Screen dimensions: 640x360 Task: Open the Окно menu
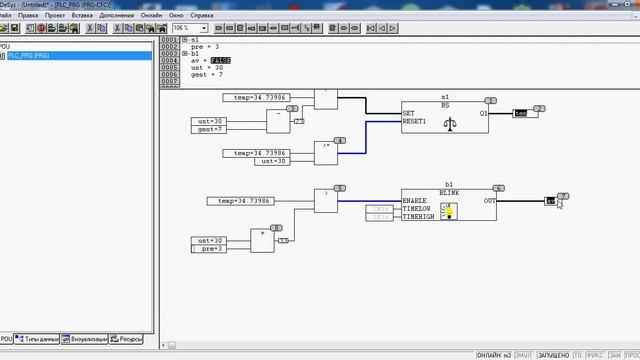[x=176, y=16]
